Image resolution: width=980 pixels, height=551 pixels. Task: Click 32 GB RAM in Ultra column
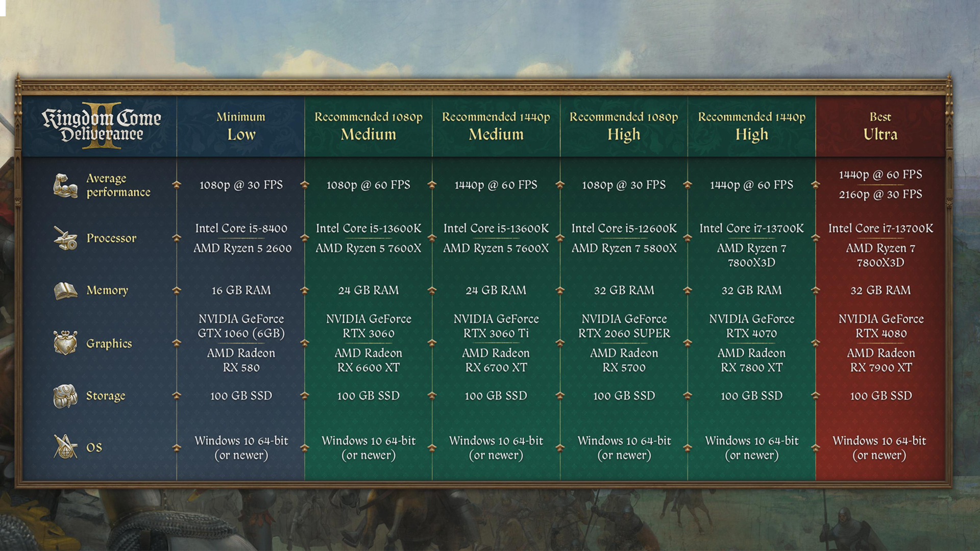point(880,290)
